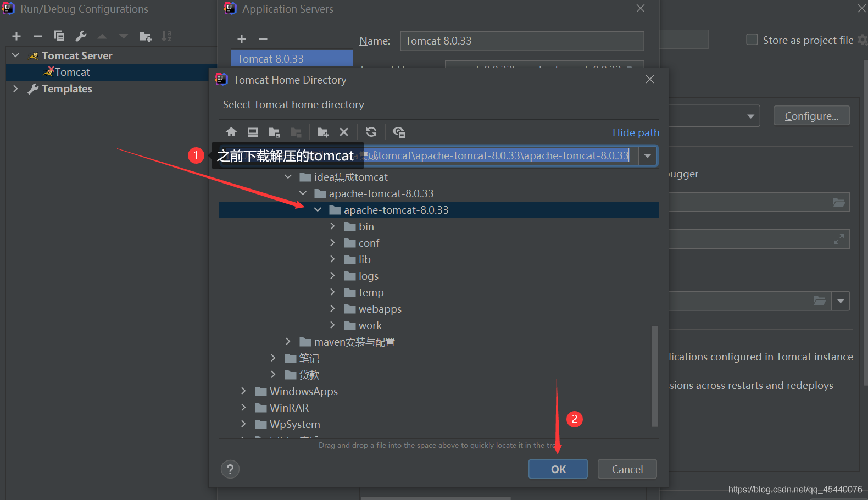This screenshot has width=868, height=500.
Task: Open application server dropdown beside Configure button
Action: click(x=750, y=116)
